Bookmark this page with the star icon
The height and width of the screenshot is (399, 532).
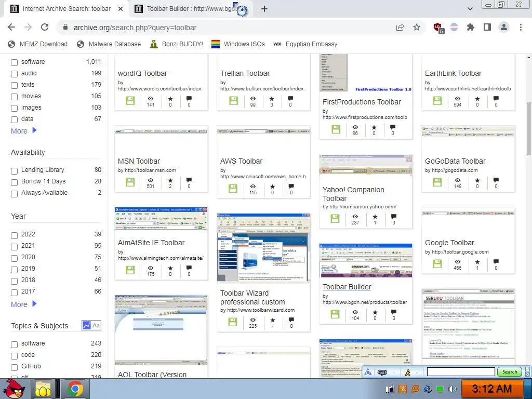coord(416,27)
